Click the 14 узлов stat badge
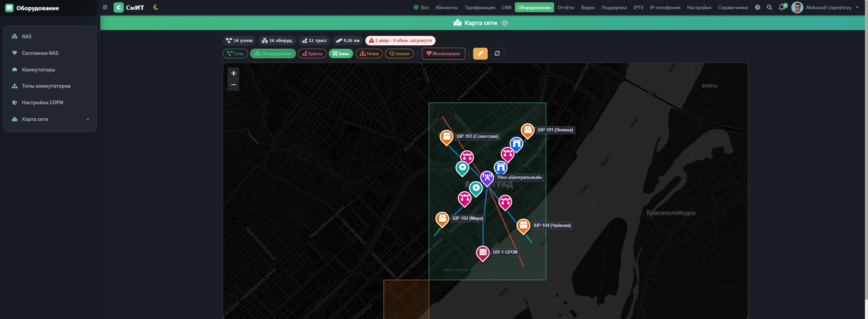The image size is (868, 319). click(x=239, y=41)
